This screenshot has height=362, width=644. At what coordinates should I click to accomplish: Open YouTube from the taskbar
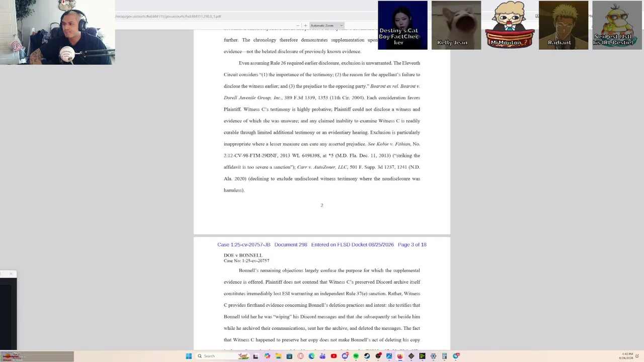pos(334,356)
